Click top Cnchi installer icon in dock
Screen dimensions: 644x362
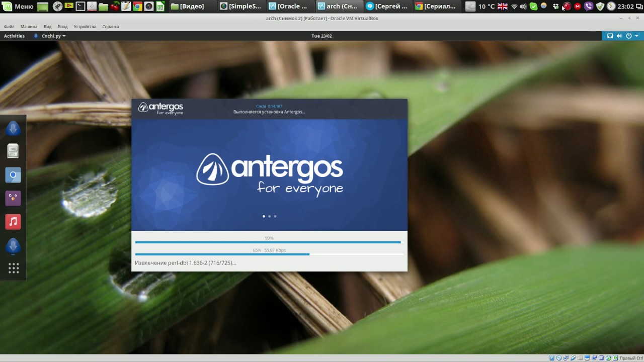[x=13, y=128]
